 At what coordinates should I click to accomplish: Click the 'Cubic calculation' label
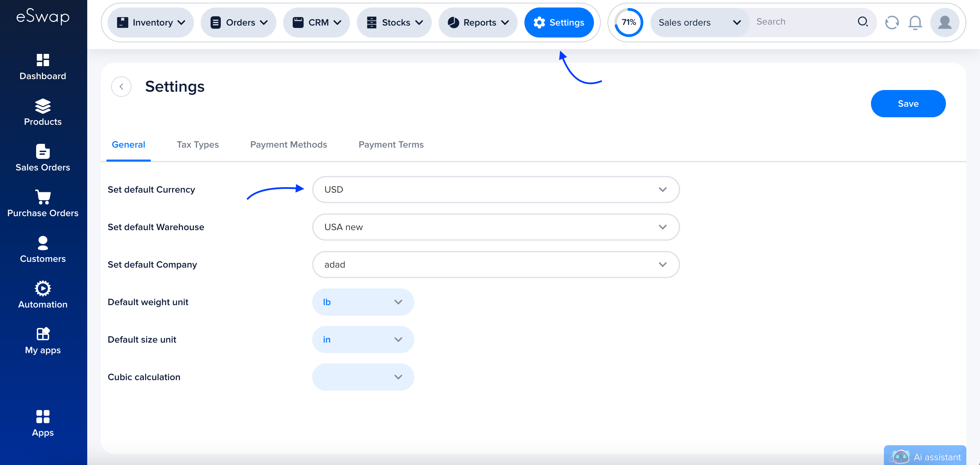144,377
